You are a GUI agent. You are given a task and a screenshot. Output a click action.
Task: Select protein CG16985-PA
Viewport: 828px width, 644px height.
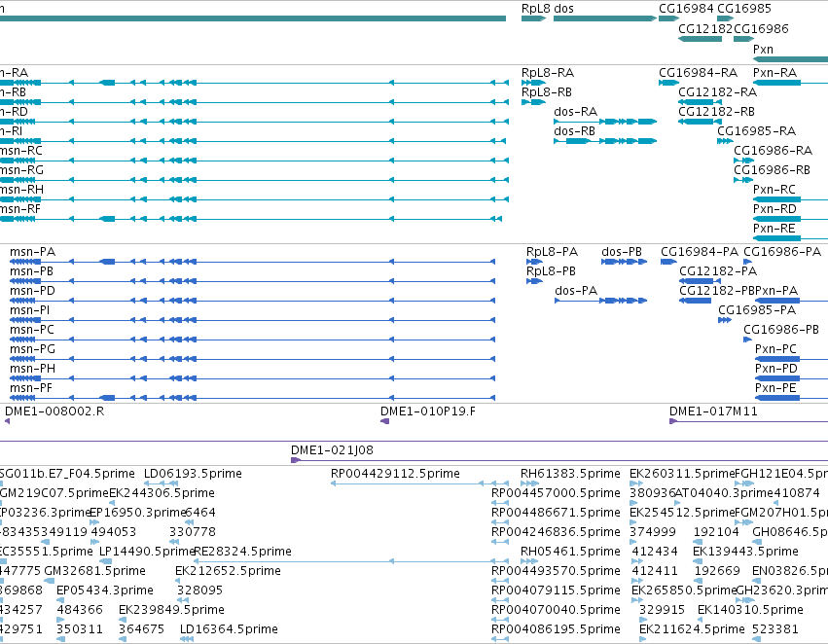pos(757,310)
